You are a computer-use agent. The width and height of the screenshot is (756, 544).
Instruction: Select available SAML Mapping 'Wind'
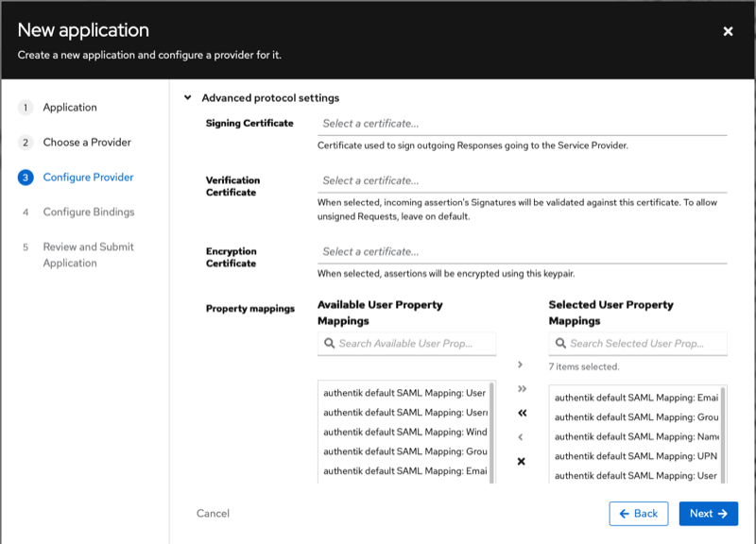point(404,433)
